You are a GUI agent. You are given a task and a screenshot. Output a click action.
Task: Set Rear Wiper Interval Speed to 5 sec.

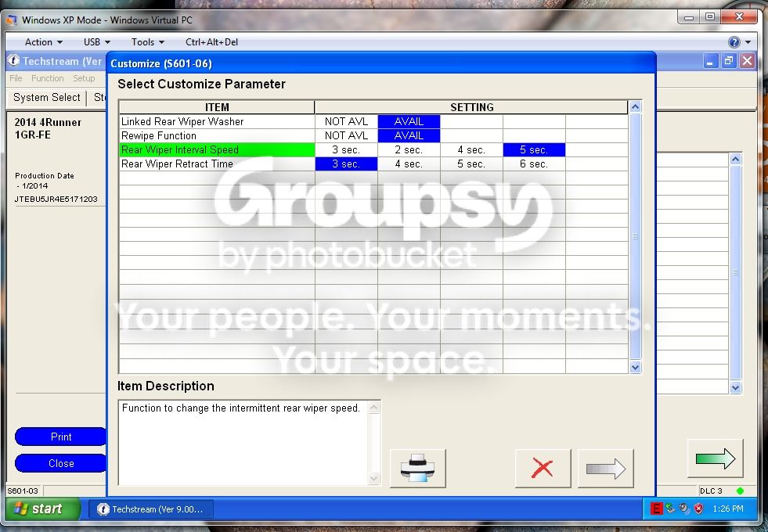tap(535, 149)
